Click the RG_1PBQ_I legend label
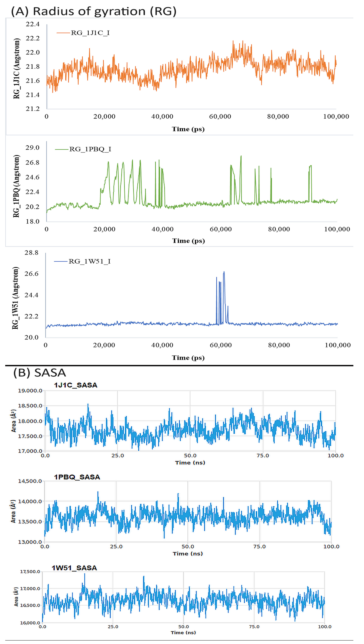The image size is (364, 644). point(90,149)
